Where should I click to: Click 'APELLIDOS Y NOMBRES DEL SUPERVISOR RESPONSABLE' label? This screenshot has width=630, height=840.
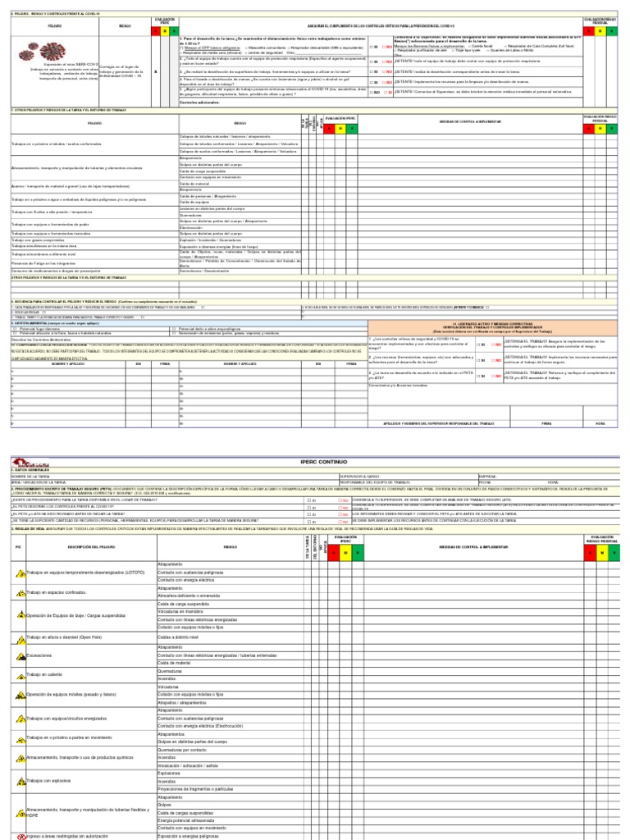pyautogui.click(x=439, y=424)
